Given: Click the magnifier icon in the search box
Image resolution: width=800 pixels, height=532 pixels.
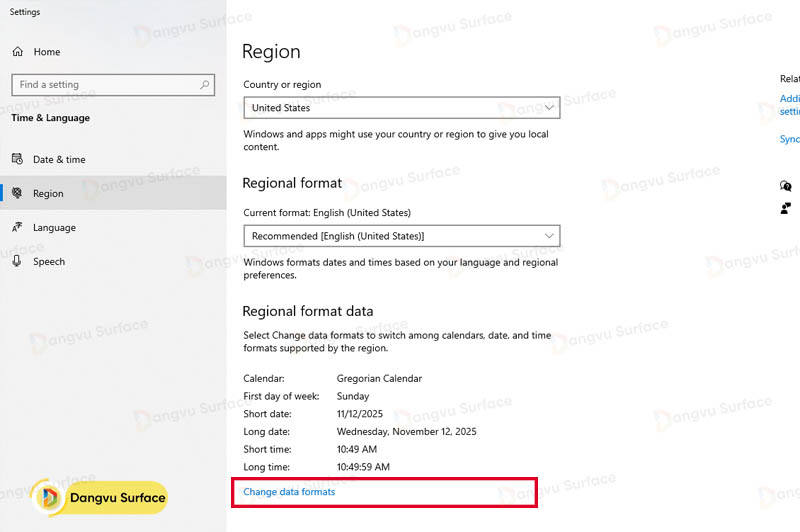Looking at the screenshot, I should pyautogui.click(x=205, y=85).
